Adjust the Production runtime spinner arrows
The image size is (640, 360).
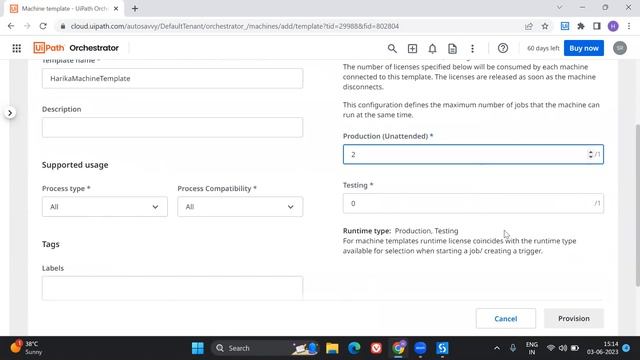590,154
